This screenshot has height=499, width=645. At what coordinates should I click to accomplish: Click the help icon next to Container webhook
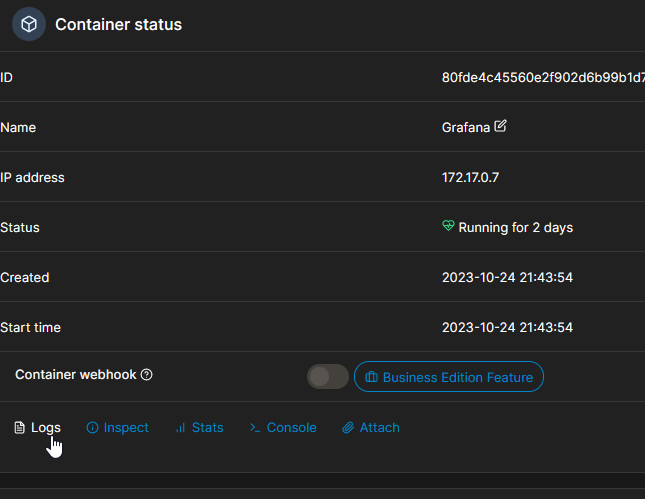pyautogui.click(x=146, y=375)
